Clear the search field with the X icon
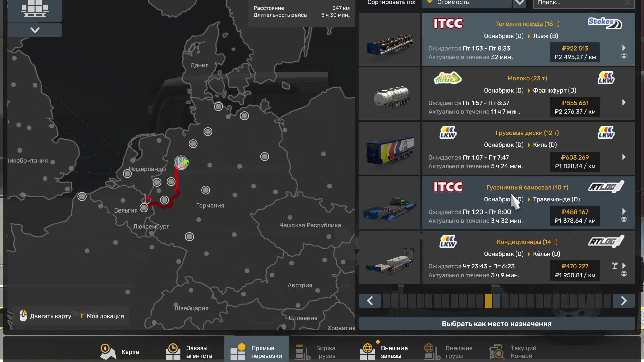 (x=628, y=3)
